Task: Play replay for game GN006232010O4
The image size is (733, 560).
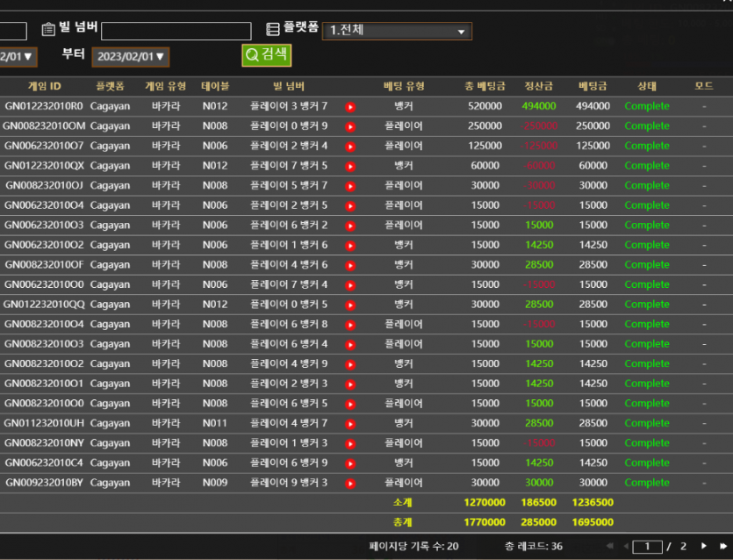Action: 350,205
